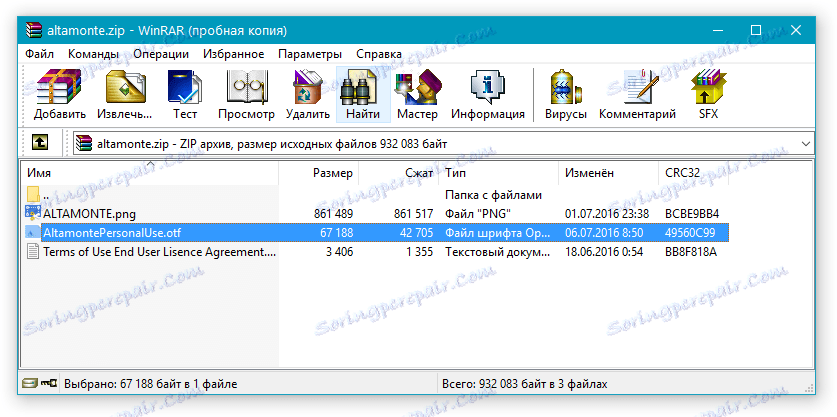Click size value 3 406
Image resolution: width=837 pixels, height=417 pixels.
pyautogui.click(x=339, y=252)
